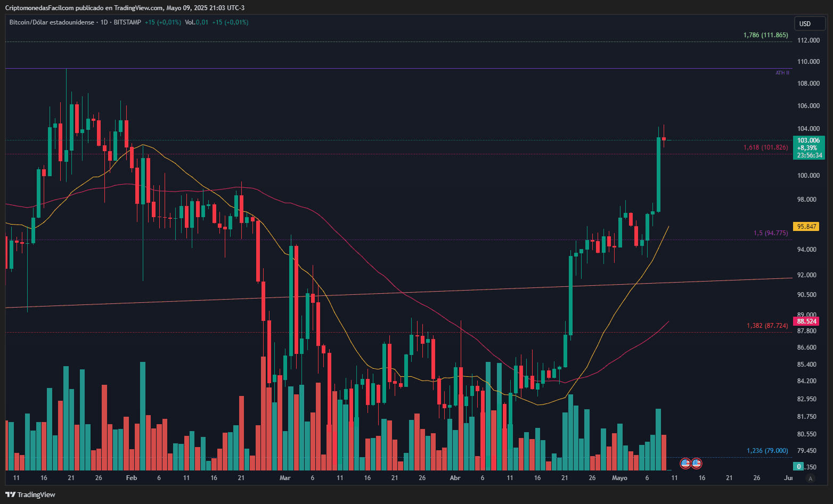Viewport: 833px width, 504px height.
Task: Select the 1,618 (101.826) Fibonacci level label
Action: [x=765, y=147]
